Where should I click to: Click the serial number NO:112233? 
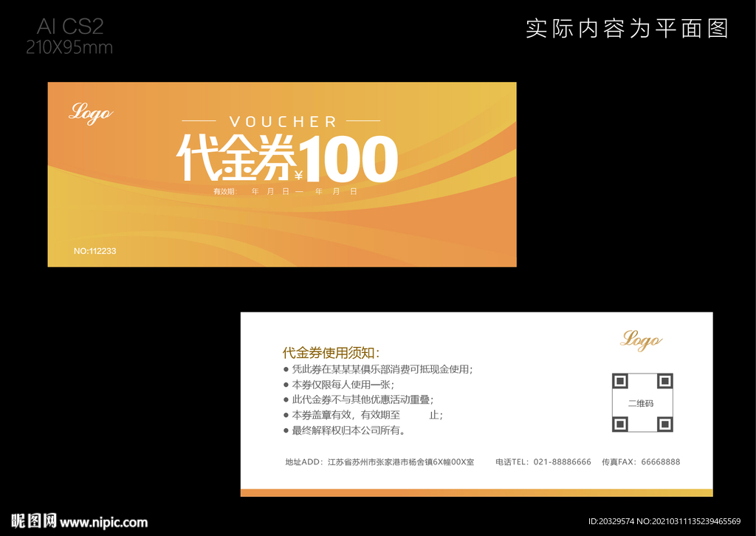[x=95, y=251]
